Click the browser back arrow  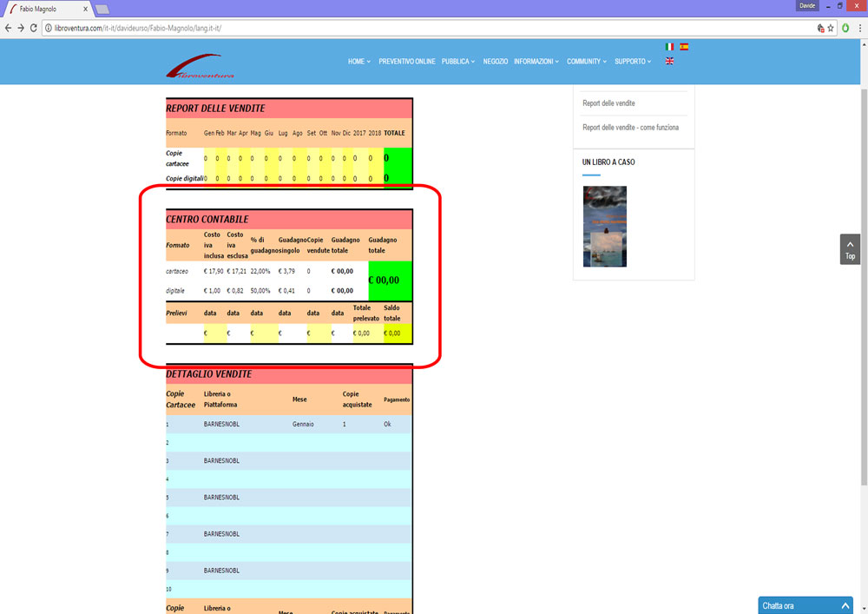click(x=8, y=28)
